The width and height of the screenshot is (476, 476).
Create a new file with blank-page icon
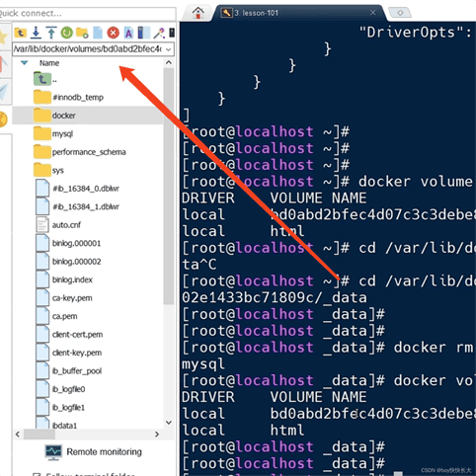point(98,33)
